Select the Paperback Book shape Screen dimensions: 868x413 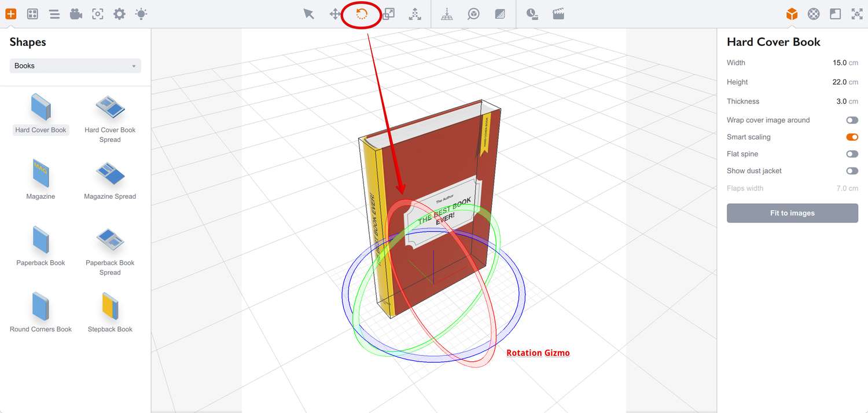41,246
